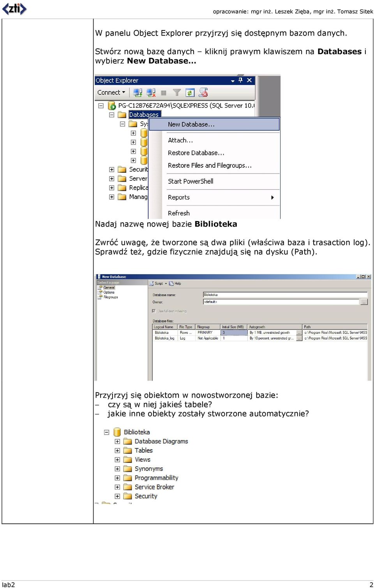374x588 pixels.
Task: Click the Logical Name column header
Action: [x=165, y=327]
